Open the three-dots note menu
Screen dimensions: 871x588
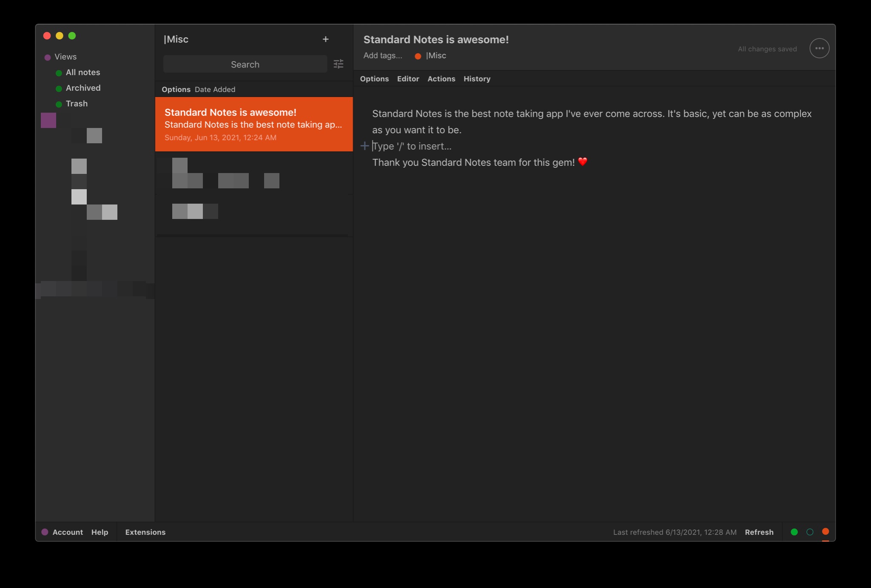coord(819,48)
